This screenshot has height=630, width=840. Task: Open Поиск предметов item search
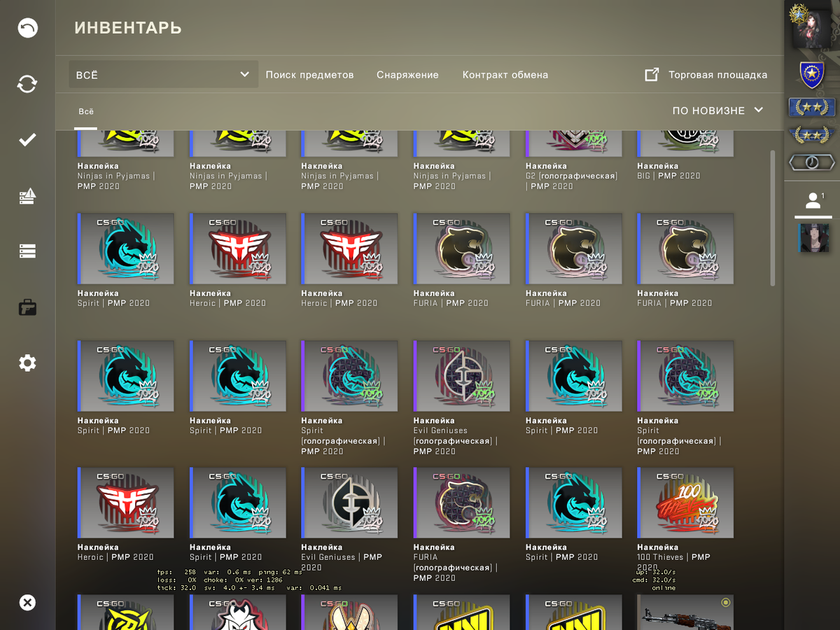click(309, 75)
